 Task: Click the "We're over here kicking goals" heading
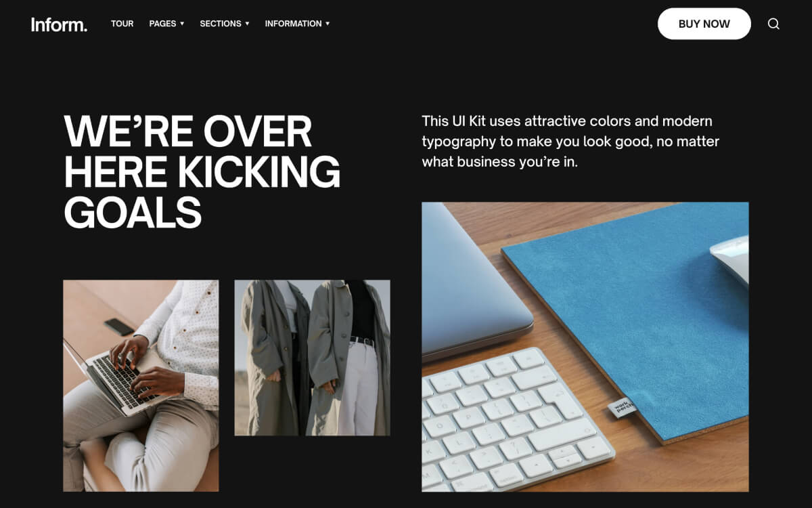click(202, 171)
